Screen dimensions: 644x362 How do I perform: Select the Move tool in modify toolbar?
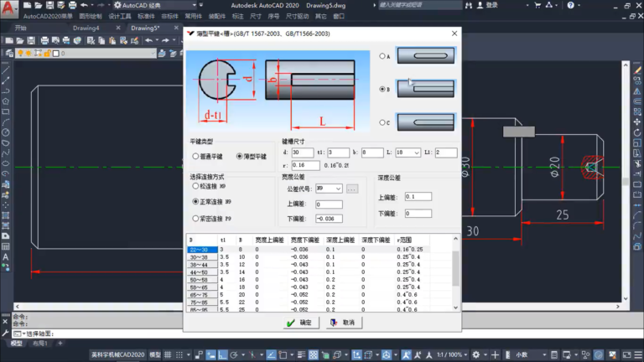click(x=637, y=122)
